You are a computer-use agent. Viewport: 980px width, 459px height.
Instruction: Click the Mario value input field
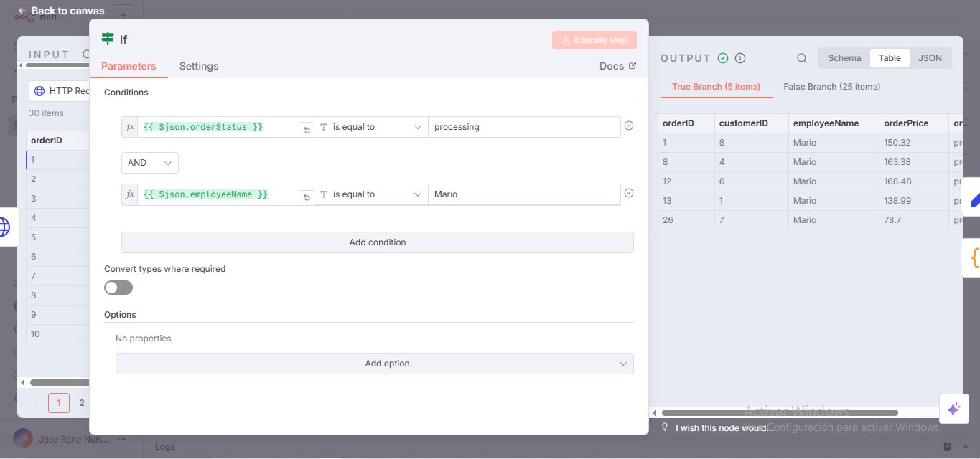524,194
